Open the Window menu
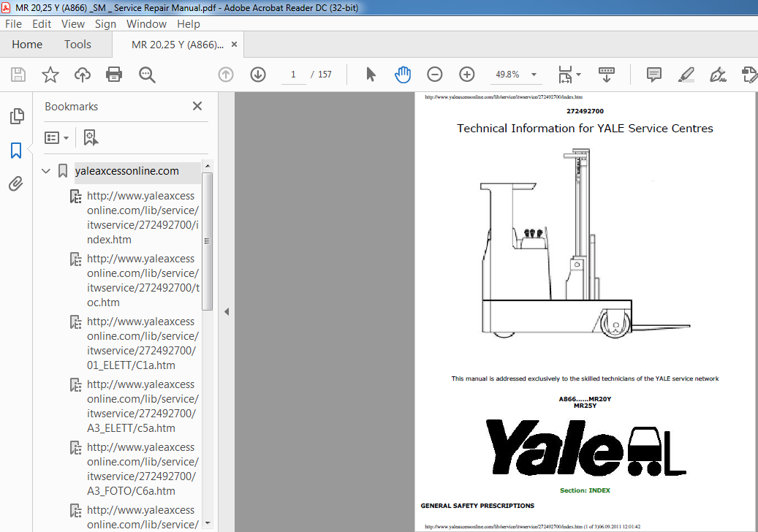This screenshot has height=532, width=758. [x=146, y=23]
